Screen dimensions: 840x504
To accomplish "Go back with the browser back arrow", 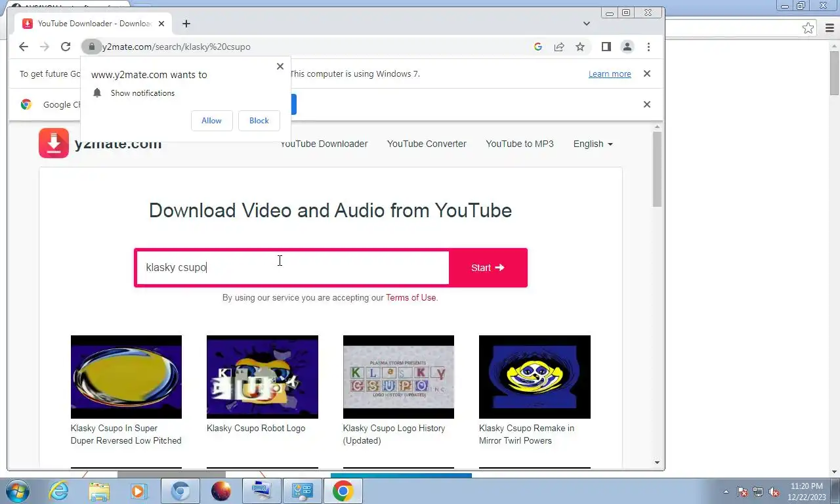I will 24,47.
